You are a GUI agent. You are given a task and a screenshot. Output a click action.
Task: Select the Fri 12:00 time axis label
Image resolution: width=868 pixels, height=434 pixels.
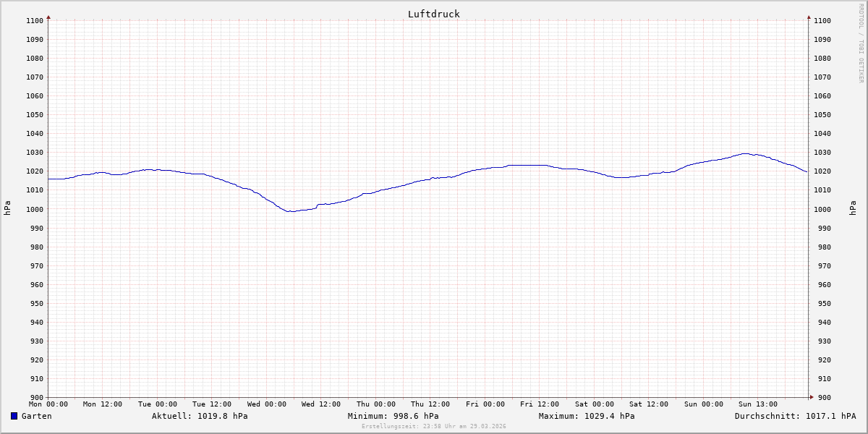540,404
